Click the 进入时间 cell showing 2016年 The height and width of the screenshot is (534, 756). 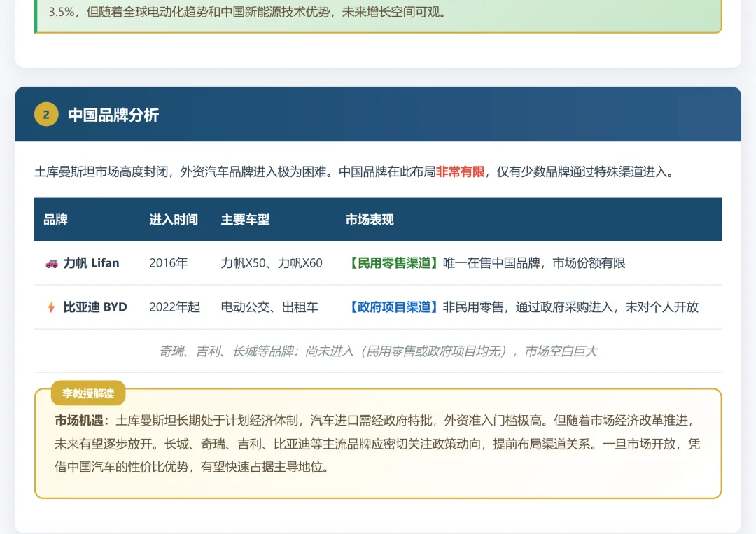coord(168,263)
